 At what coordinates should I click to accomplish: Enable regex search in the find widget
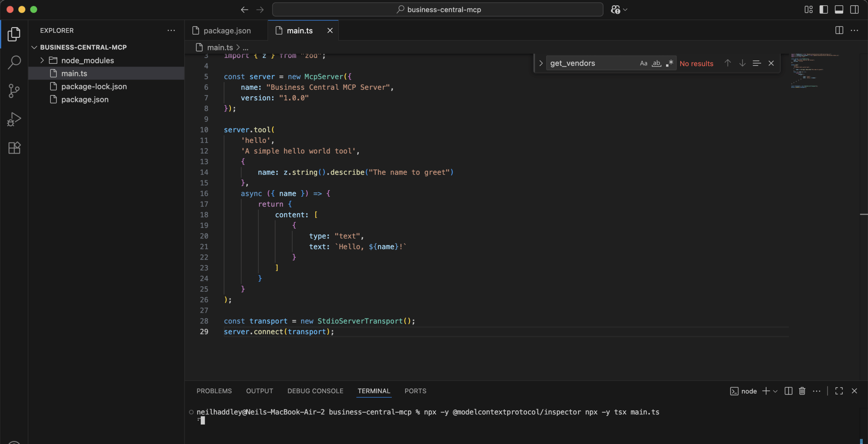[670, 63]
